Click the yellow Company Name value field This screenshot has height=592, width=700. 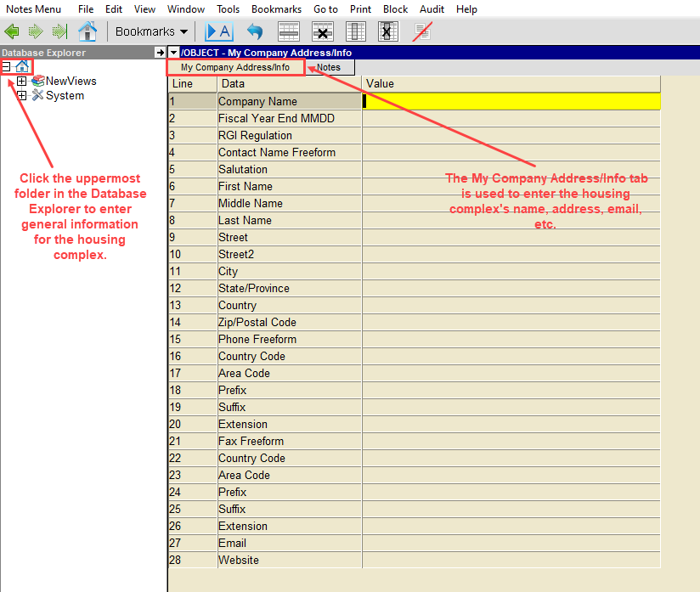click(x=511, y=101)
